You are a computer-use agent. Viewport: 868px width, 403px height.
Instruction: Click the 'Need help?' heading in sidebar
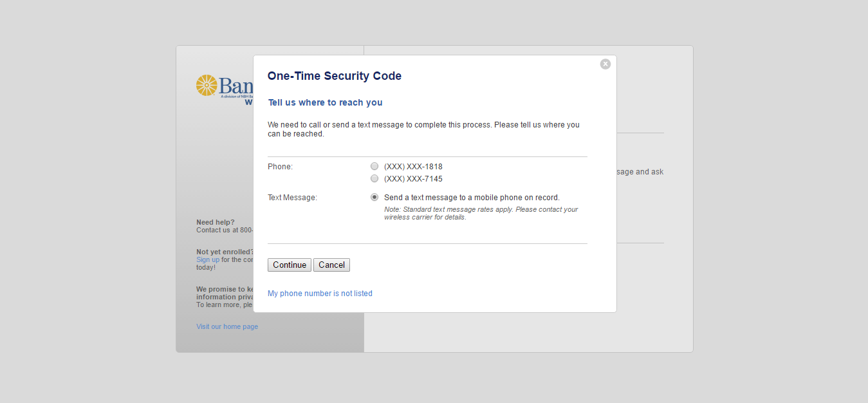pos(216,222)
